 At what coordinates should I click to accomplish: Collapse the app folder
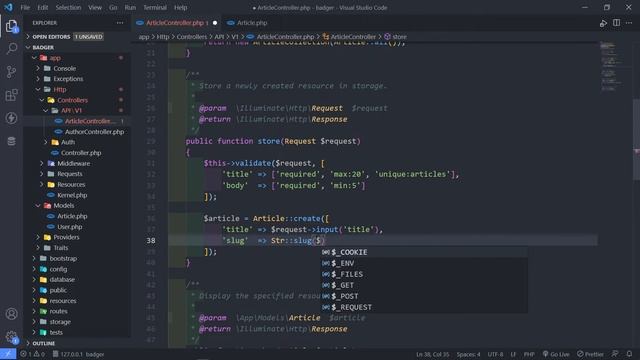click(77, 58)
